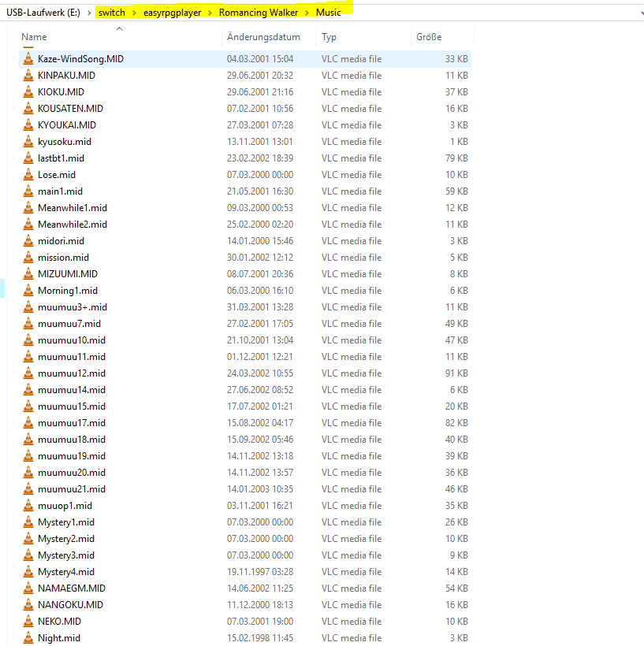Click the VLC icon beside KIOKU.MID
This screenshot has height=646, width=644.
pos(28,91)
